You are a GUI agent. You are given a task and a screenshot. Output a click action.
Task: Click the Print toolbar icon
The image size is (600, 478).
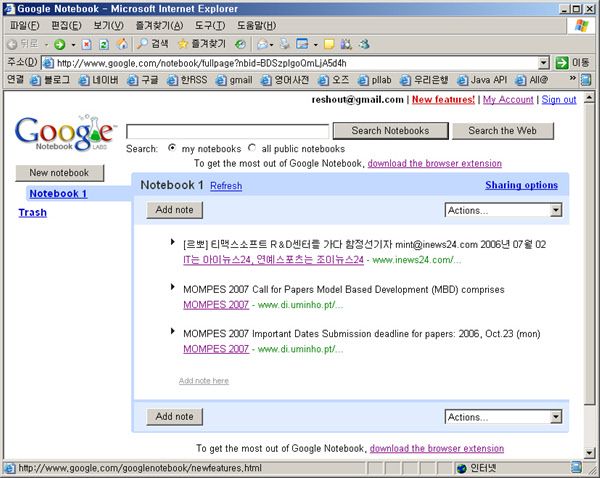[284, 44]
